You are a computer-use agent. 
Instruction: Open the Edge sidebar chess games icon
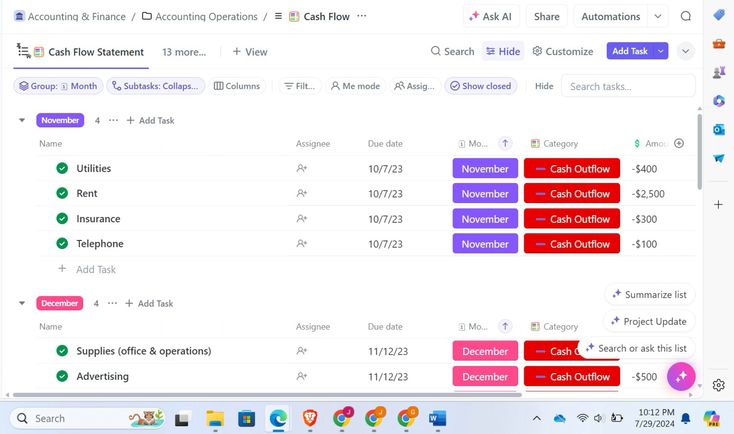click(719, 72)
